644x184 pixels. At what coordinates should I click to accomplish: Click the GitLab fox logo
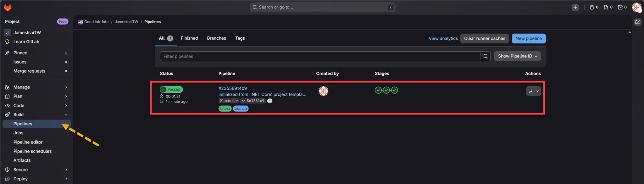[8, 7]
